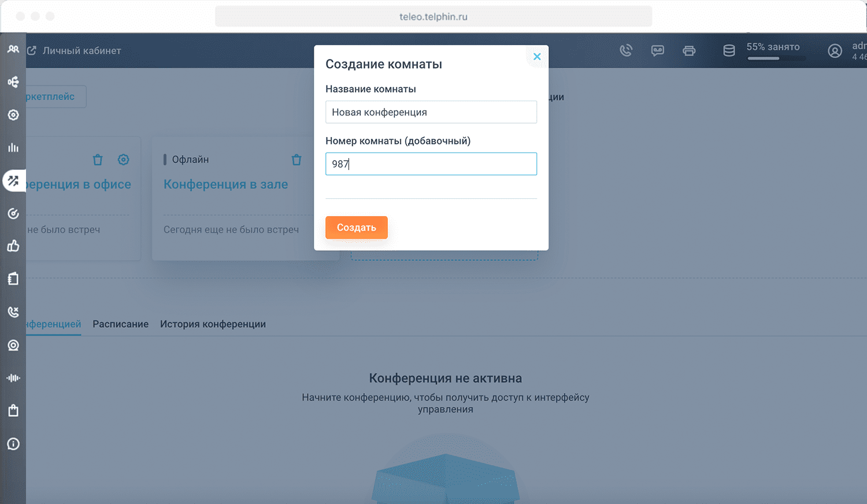This screenshot has width=867, height=504.
Task: Open the target gauge sidebar icon
Action: pyautogui.click(x=13, y=214)
